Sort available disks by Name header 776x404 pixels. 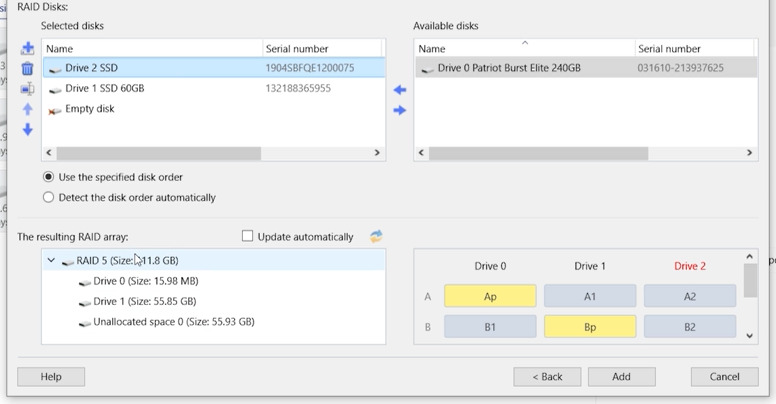525,49
